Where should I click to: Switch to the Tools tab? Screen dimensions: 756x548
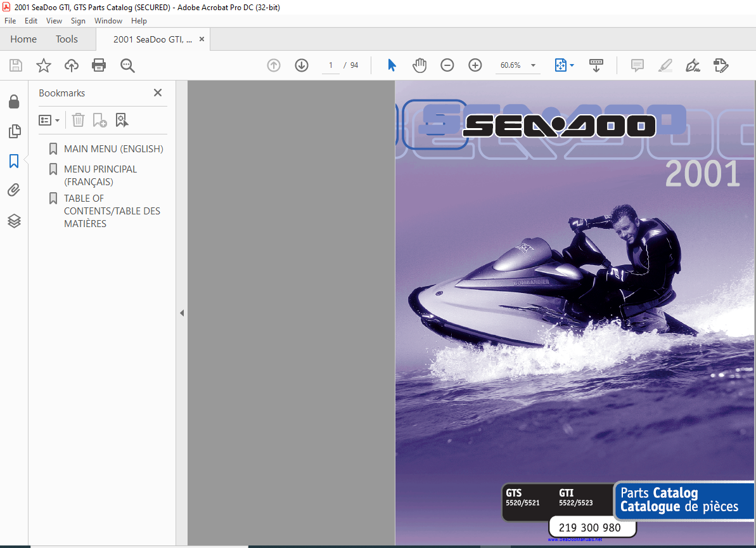67,39
